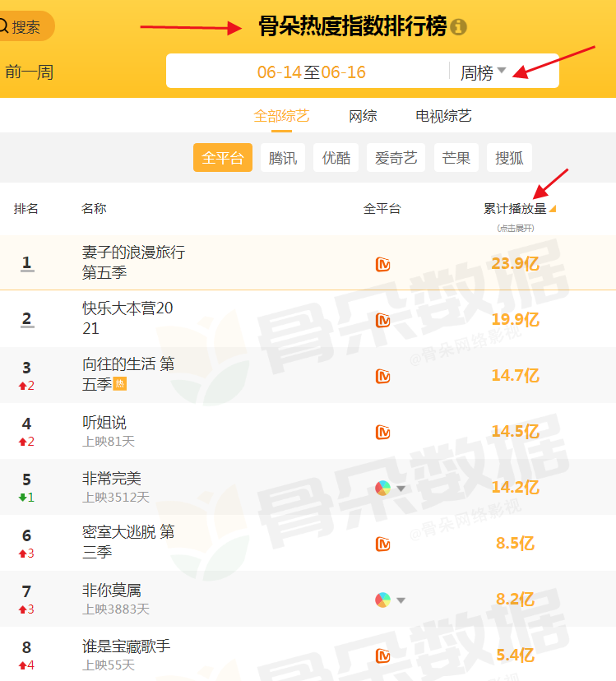The width and height of the screenshot is (616, 681).
Task: Click rank down-1 indicator of 非常完美
Action: pyautogui.click(x=26, y=498)
